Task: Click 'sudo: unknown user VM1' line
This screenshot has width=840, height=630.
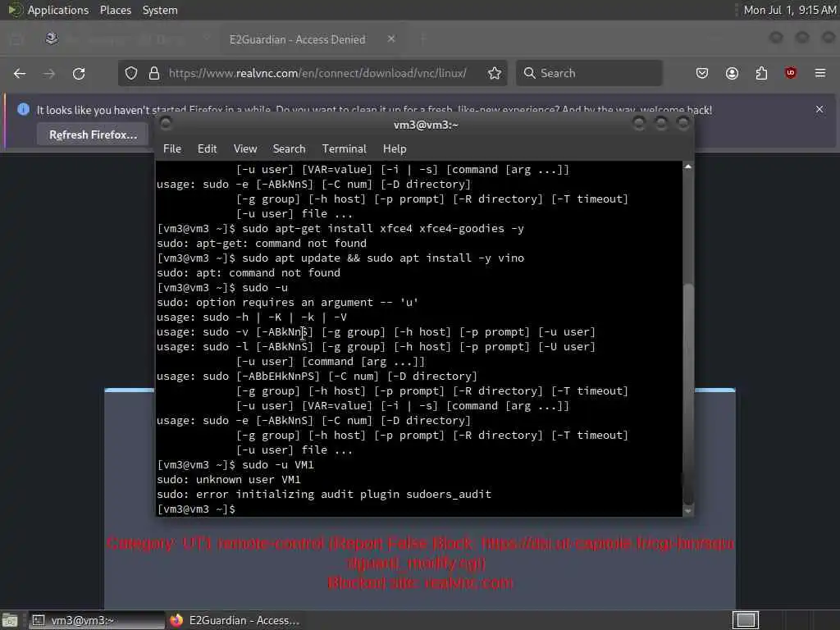Action: (229, 479)
